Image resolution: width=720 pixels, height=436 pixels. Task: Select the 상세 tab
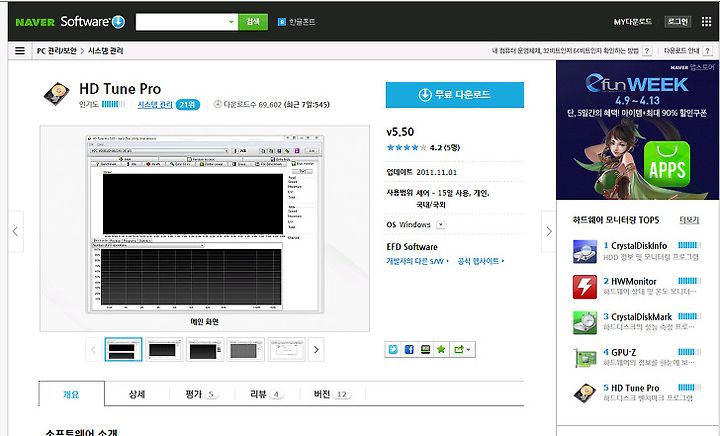[137, 394]
